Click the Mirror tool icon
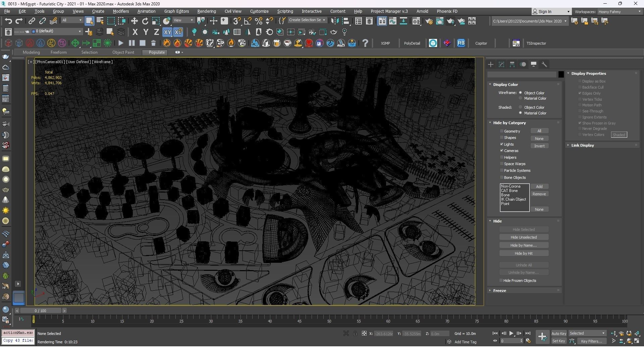The width and height of the screenshot is (644, 349). coord(334,21)
